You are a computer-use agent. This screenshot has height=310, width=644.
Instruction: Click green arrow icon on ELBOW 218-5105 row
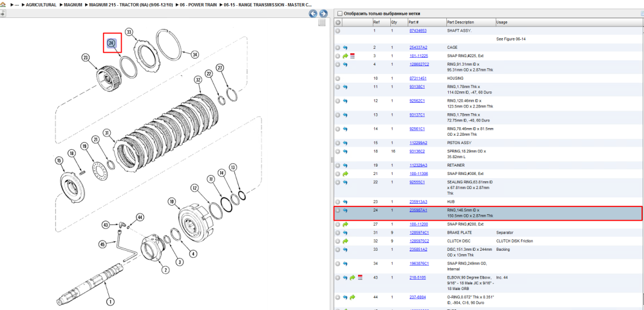pyautogui.click(x=352, y=278)
